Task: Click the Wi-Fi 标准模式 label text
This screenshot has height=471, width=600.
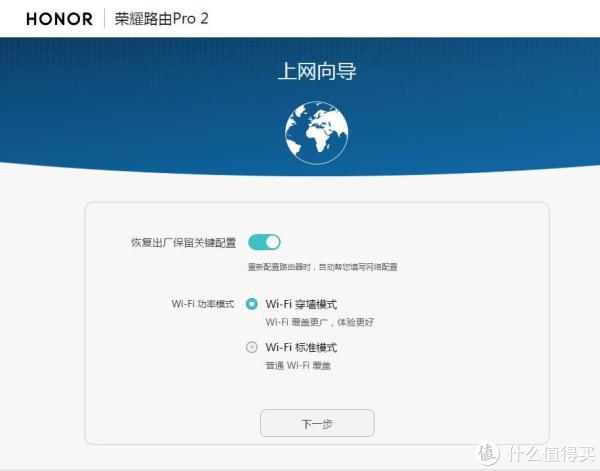Action: point(301,347)
